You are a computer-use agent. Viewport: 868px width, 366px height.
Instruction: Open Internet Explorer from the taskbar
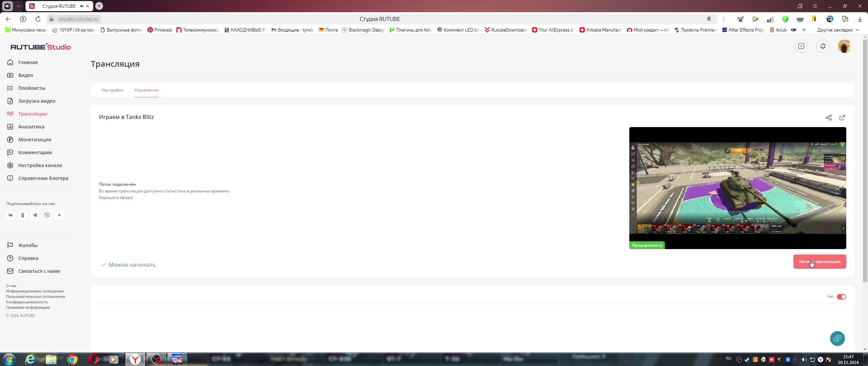[30, 359]
